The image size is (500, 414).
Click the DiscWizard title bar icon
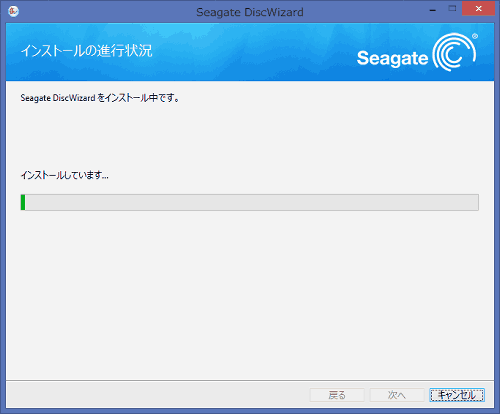coord(13,11)
